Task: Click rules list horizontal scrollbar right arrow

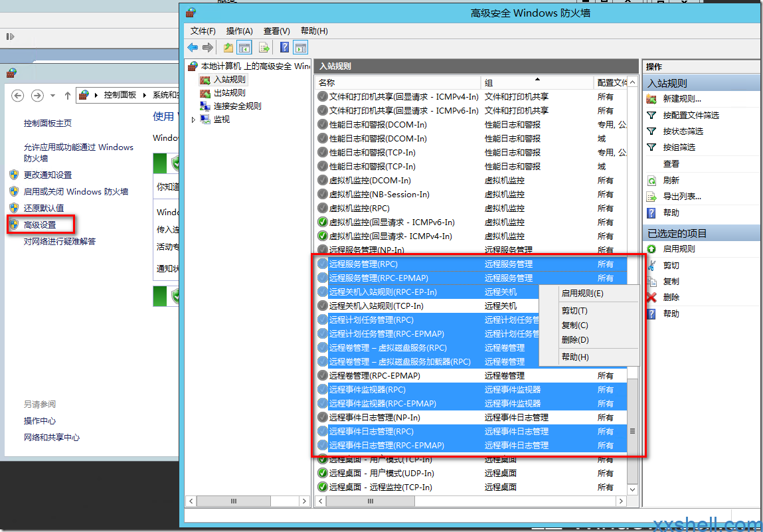Action: [x=621, y=501]
